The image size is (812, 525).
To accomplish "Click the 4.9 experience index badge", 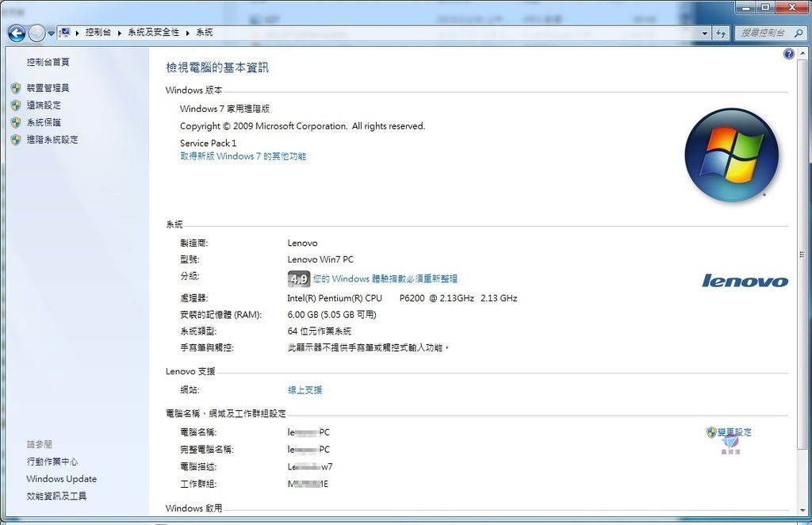I will tap(299, 279).
